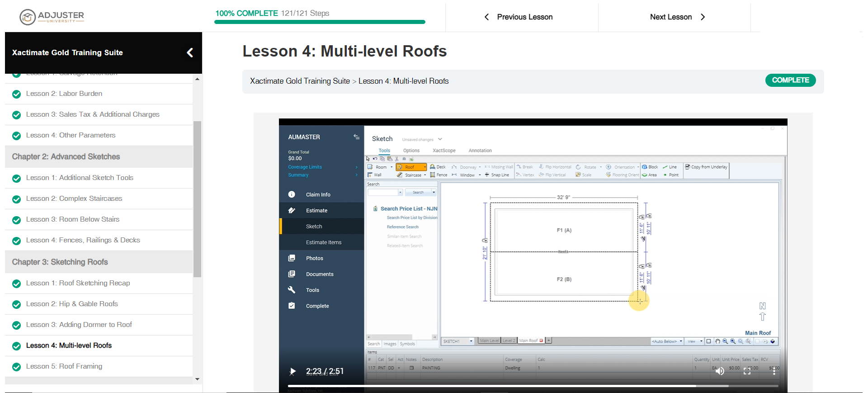This screenshot has width=868, height=393.
Task: Open Lesson 3: Adding Dormer to Roof
Action: (x=79, y=325)
